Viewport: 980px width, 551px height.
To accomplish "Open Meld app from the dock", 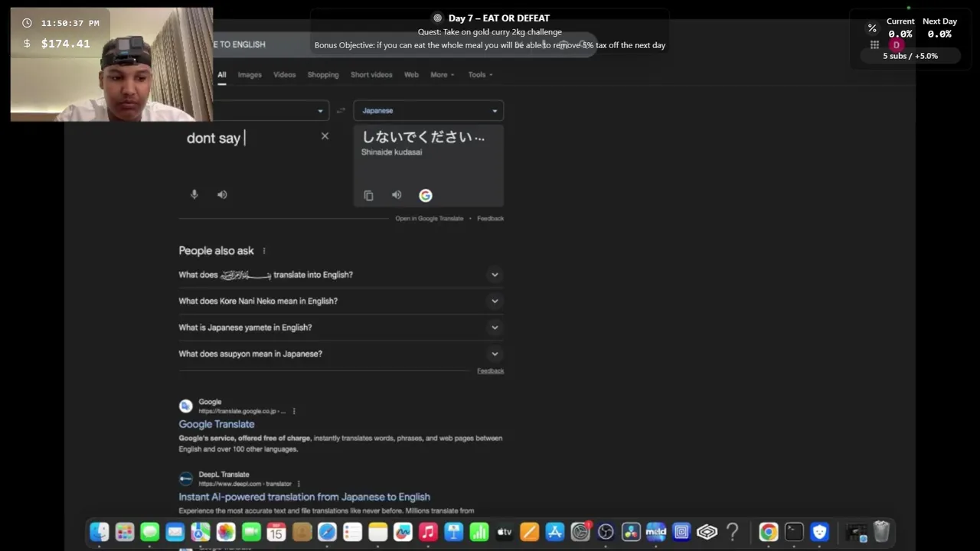I will click(656, 532).
